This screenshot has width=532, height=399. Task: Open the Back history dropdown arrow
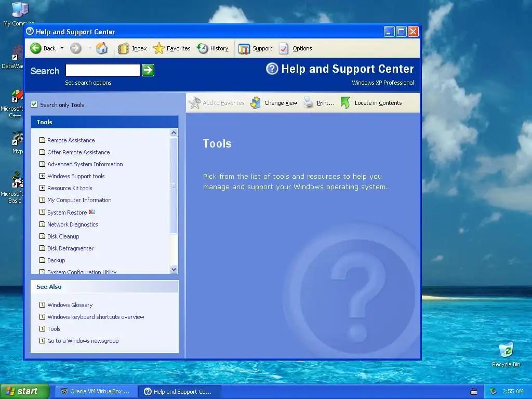tap(62, 48)
